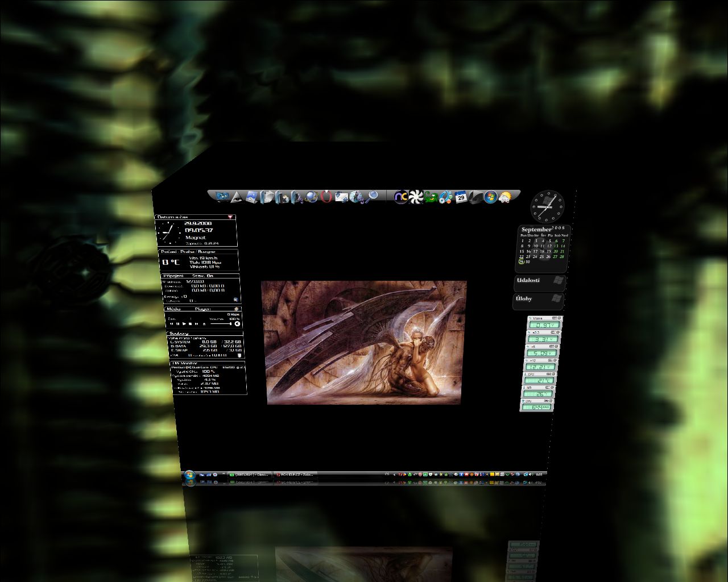Click the pyramid eye dock icon
This screenshot has height=582, width=728.
click(x=237, y=197)
